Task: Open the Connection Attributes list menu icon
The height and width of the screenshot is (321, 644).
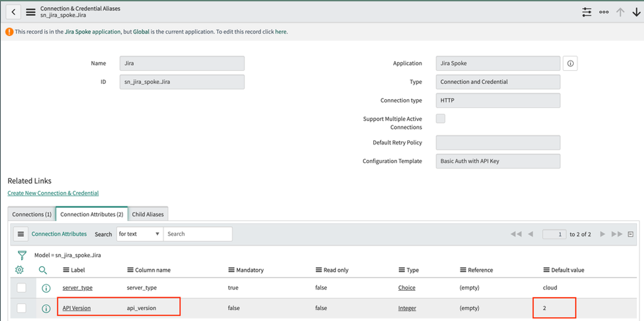Action: coord(21,233)
